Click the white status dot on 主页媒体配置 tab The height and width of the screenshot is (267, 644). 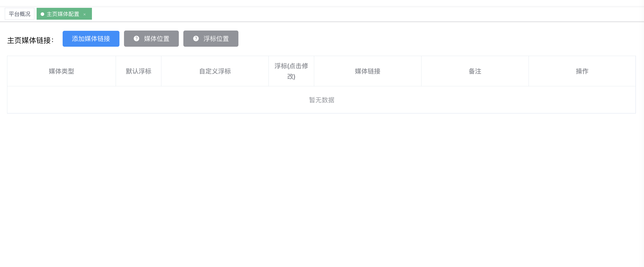[x=42, y=14]
